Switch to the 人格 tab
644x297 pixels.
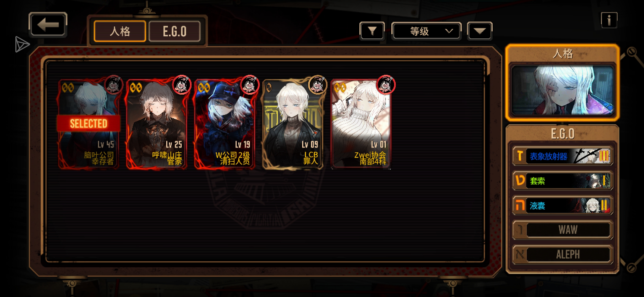click(120, 31)
